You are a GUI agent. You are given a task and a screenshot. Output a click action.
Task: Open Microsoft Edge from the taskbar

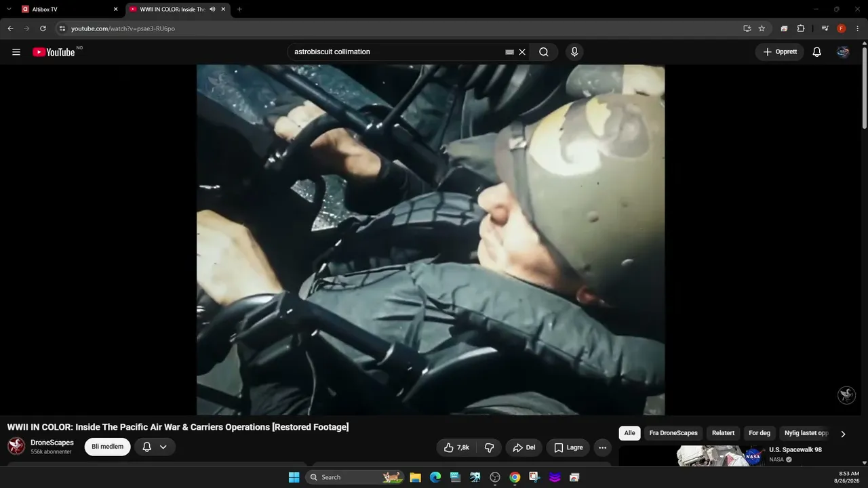click(435, 477)
